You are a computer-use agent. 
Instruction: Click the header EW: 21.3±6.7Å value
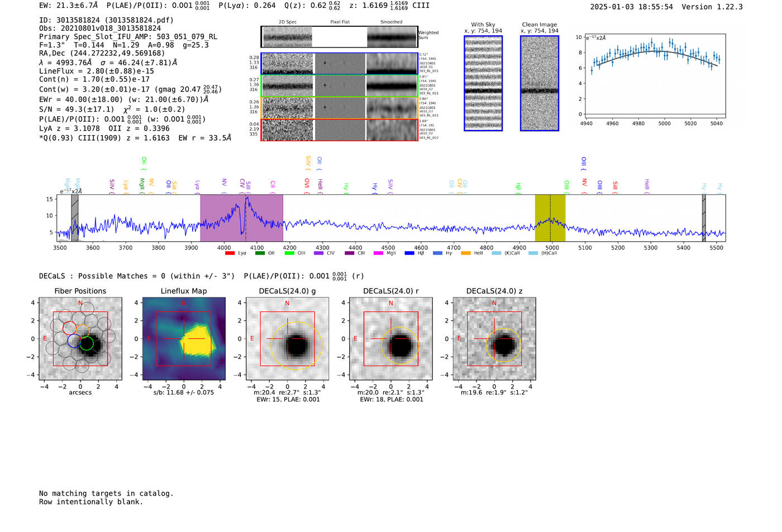[69, 6]
